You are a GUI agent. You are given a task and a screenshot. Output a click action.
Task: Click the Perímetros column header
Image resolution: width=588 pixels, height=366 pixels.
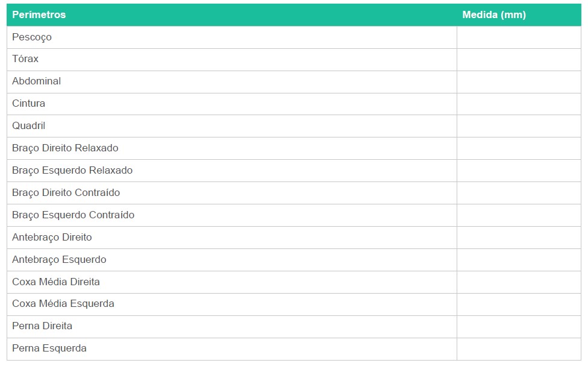(39, 15)
